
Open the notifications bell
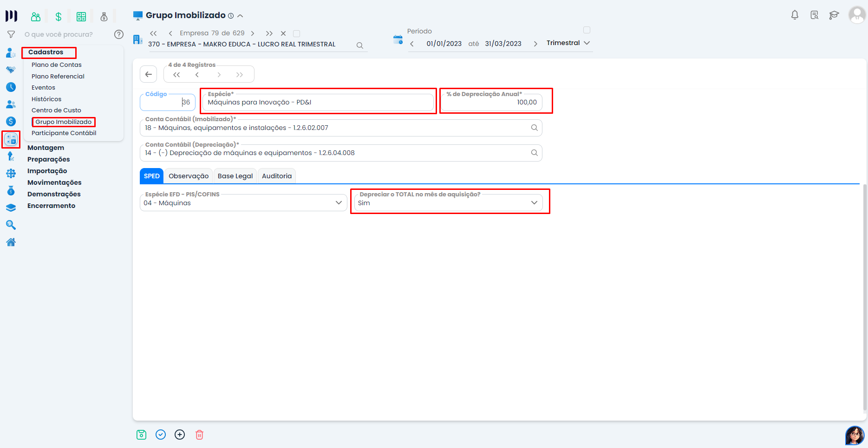click(795, 15)
